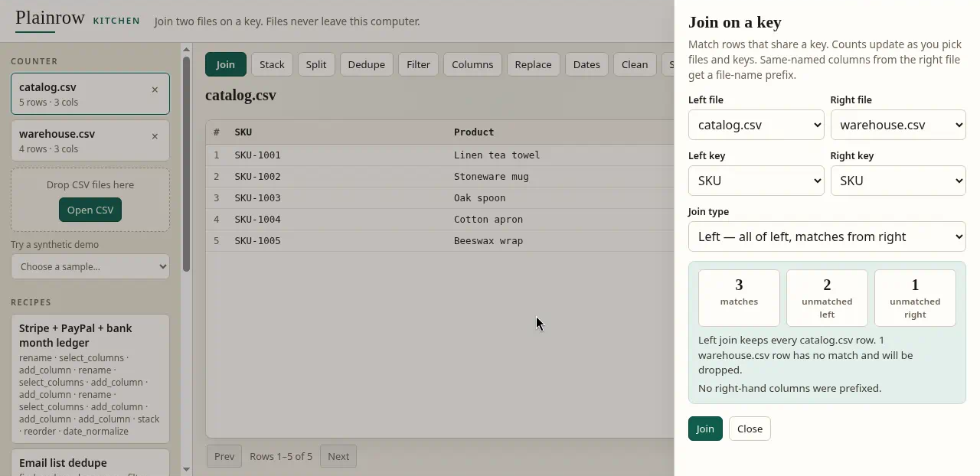Expand the Right key selector
980x476 pixels.
[x=898, y=181]
